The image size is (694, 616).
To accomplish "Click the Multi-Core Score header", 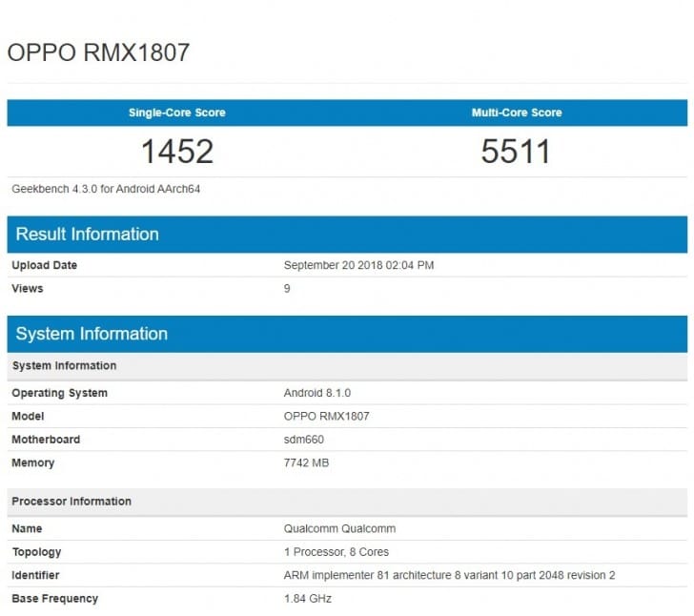I will (517, 113).
